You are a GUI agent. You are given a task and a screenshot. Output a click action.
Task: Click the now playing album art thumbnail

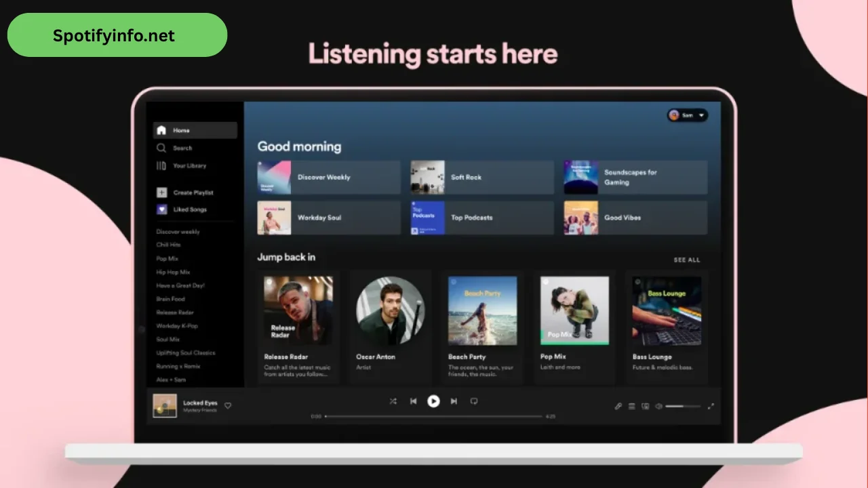tap(165, 405)
